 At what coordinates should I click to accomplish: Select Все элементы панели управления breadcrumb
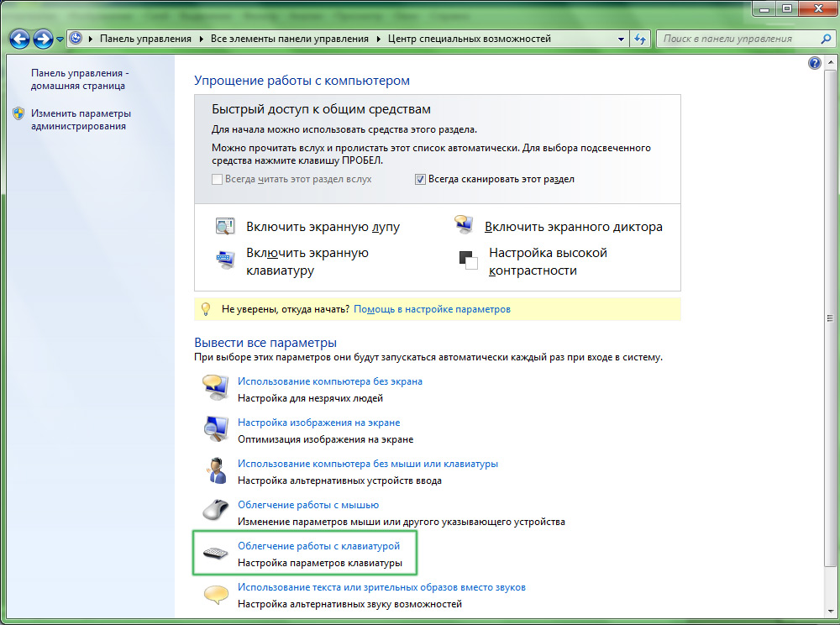point(289,39)
